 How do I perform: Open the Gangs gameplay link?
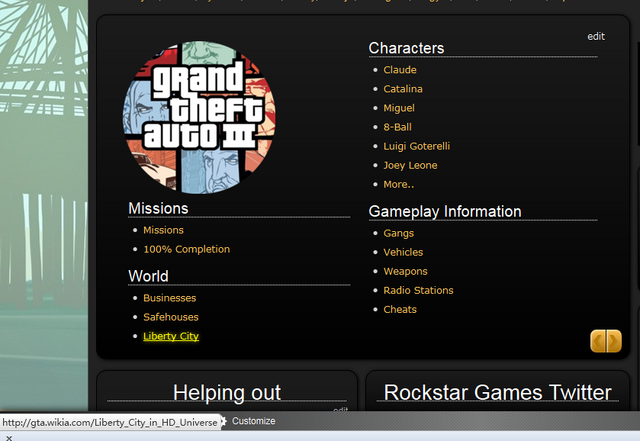point(398,234)
